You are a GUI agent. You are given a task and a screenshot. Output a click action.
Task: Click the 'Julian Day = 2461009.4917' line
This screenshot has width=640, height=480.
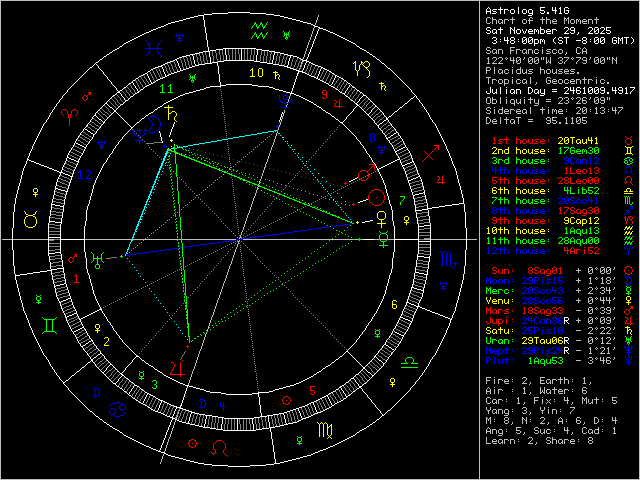560,91
